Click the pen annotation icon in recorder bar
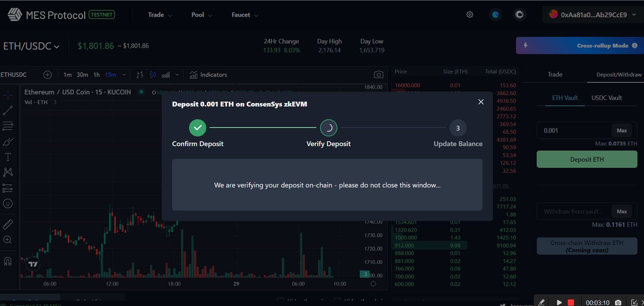The height and width of the screenshot is (306, 644). [542, 302]
